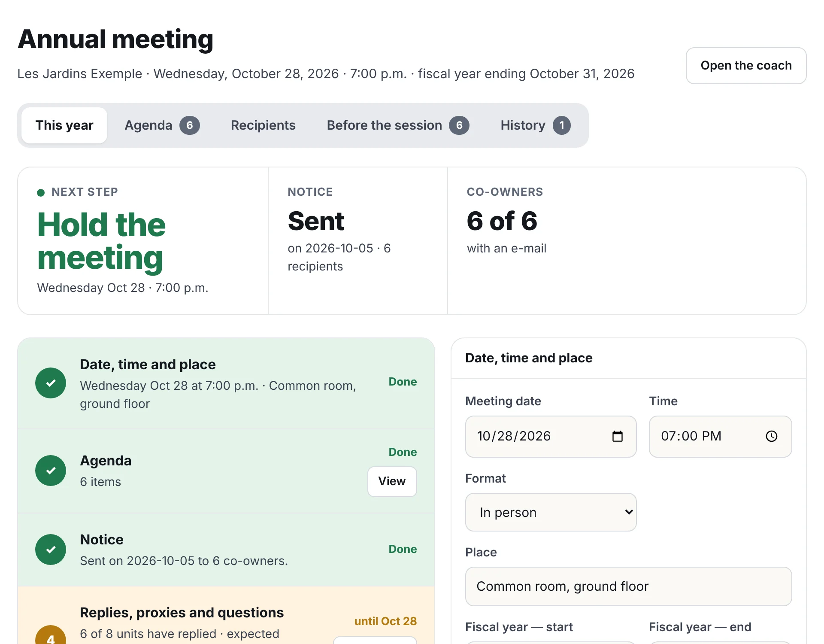View the agenda items
The height and width of the screenshot is (644, 824).
[392, 481]
